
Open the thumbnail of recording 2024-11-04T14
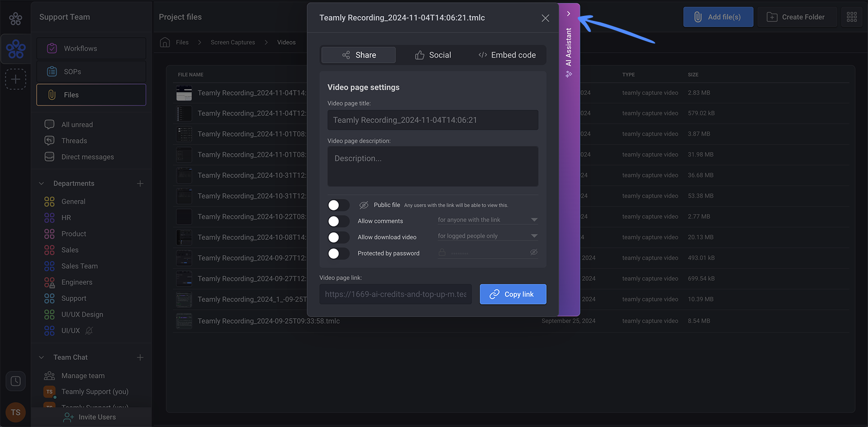coord(184,93)
